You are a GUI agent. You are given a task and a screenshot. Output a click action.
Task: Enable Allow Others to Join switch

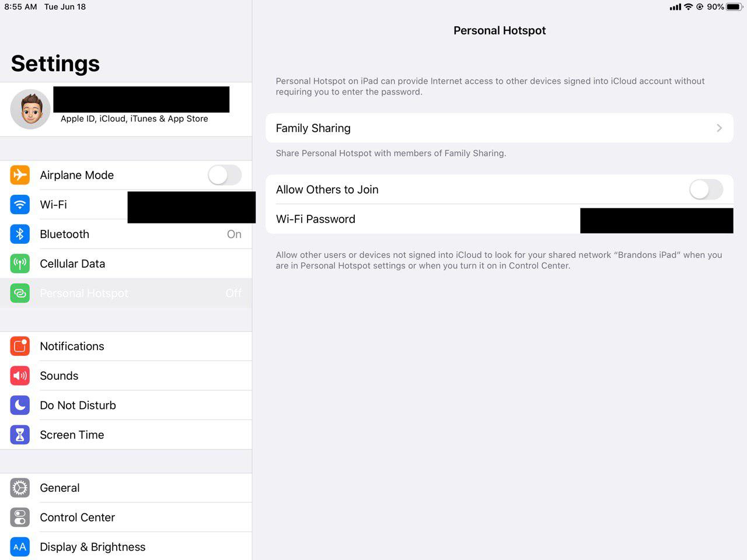(x=706, y=190)
